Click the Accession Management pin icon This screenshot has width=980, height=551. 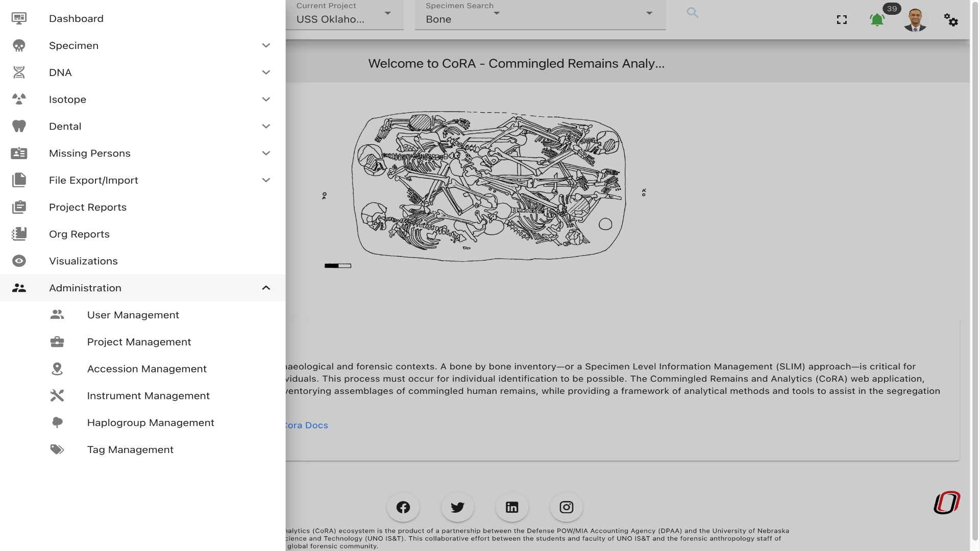[57, 369]
